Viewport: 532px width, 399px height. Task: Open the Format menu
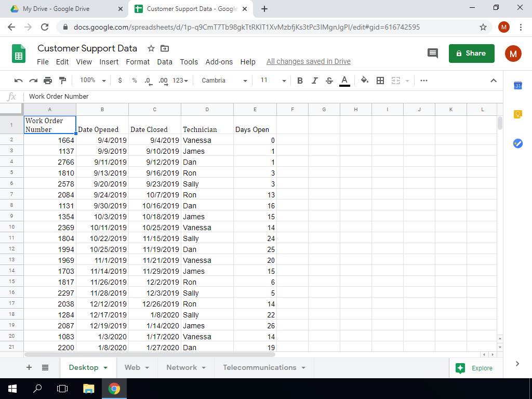[138, 62]
